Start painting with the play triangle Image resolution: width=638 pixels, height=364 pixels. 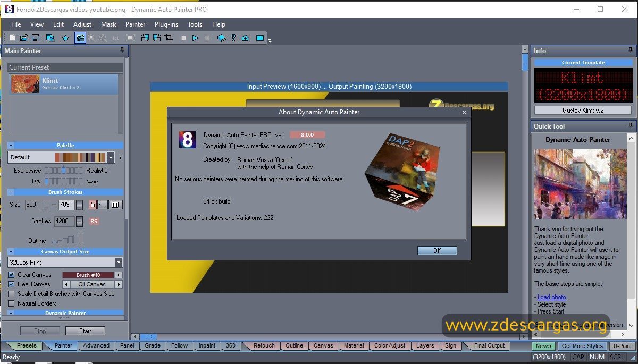195,38
